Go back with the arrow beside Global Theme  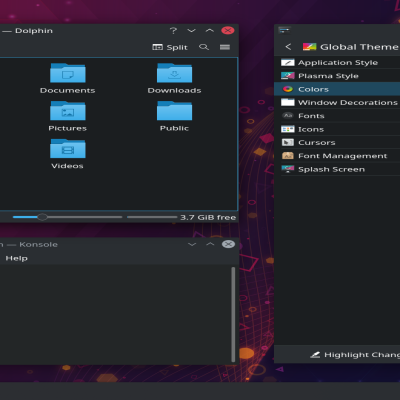pos(288,47)
